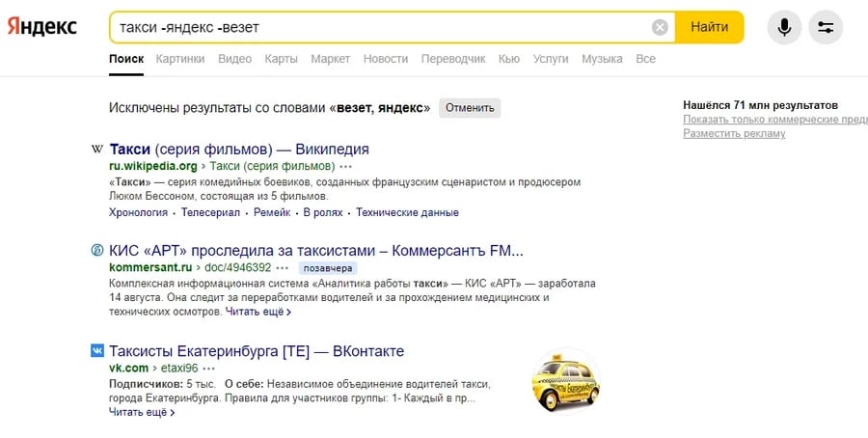
Task: Open more options dots for kommersant.ru result
Action: click(x=283, y=268)
